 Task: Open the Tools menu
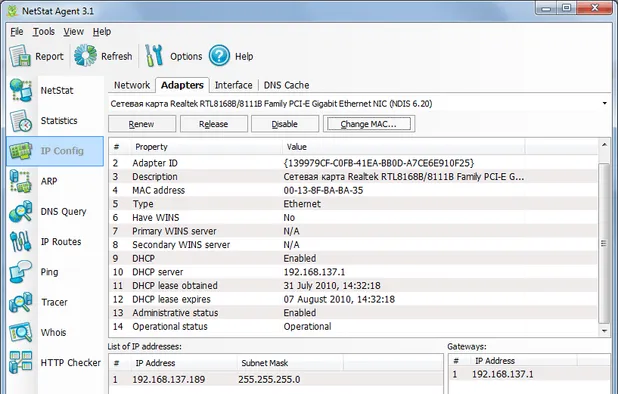43,32
